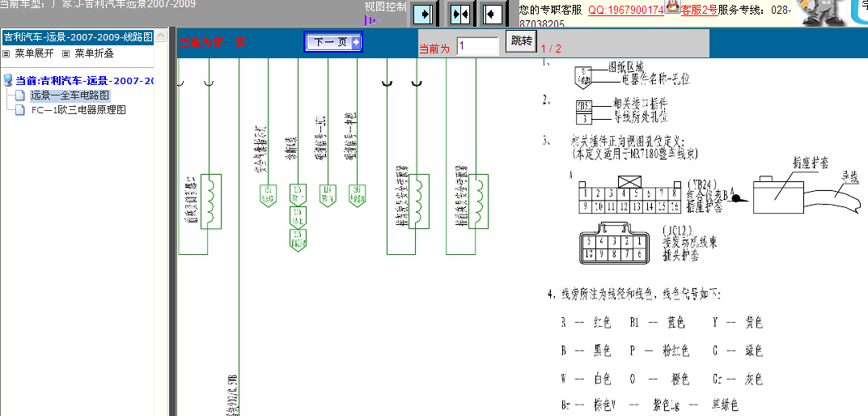Screen dimensions: 868x416
Task: Click the left panel scroll-up arrow
Action: point(160,36)
